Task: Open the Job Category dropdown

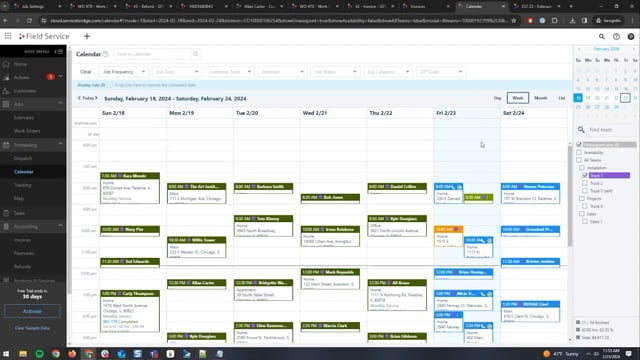Action: (388, 72)
